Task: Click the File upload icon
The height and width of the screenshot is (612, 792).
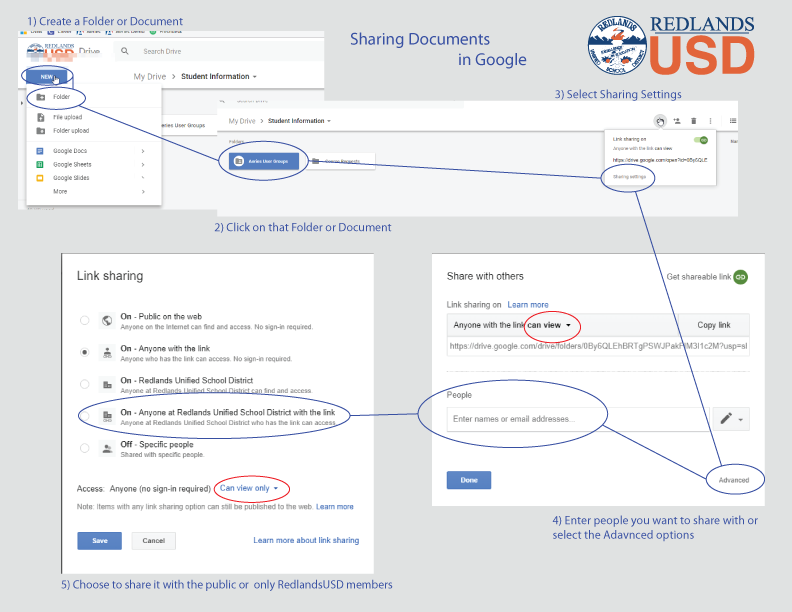Action: click(41, 117)
